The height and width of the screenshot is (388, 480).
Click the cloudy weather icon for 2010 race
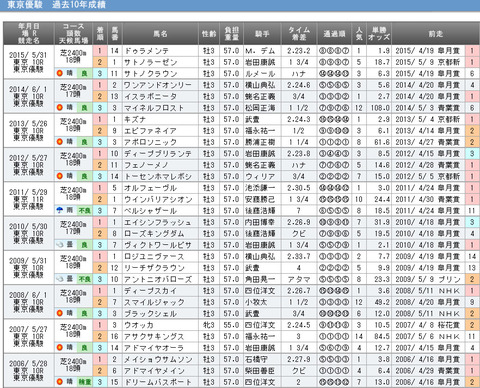[x=60, y=244]
